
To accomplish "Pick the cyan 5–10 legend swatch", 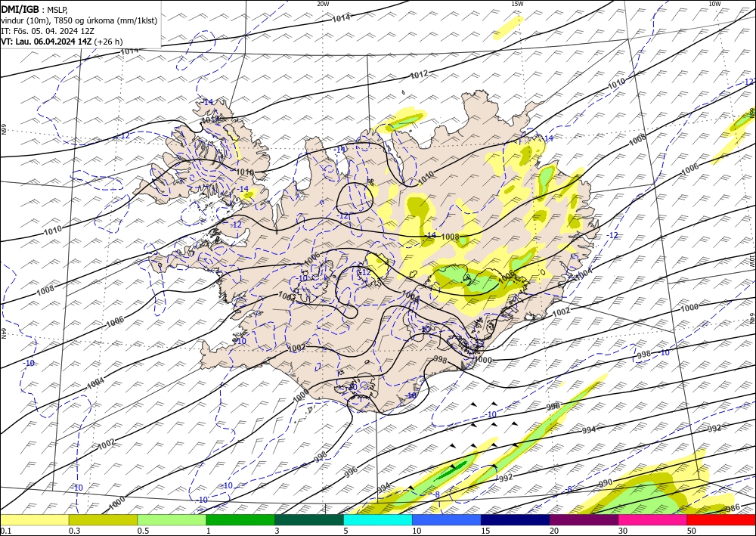I will 378,520.
